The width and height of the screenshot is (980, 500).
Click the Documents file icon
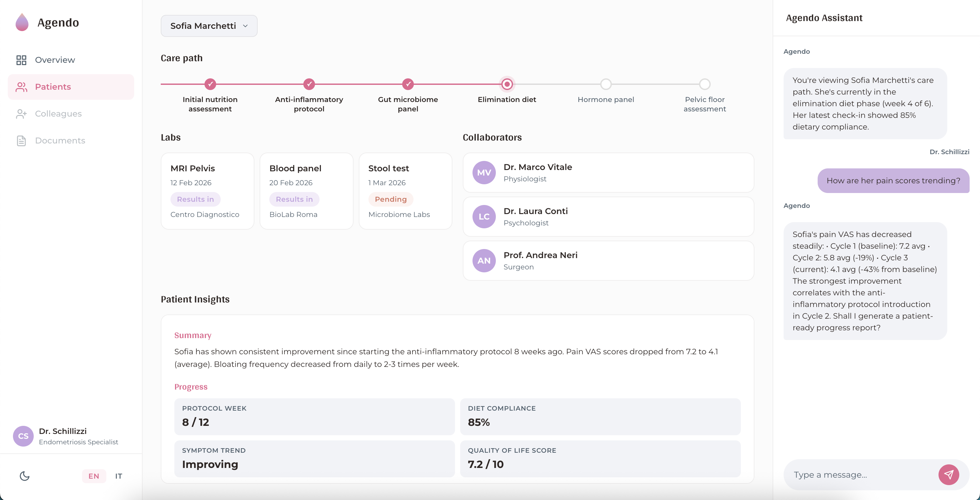(x=21, y=141)
